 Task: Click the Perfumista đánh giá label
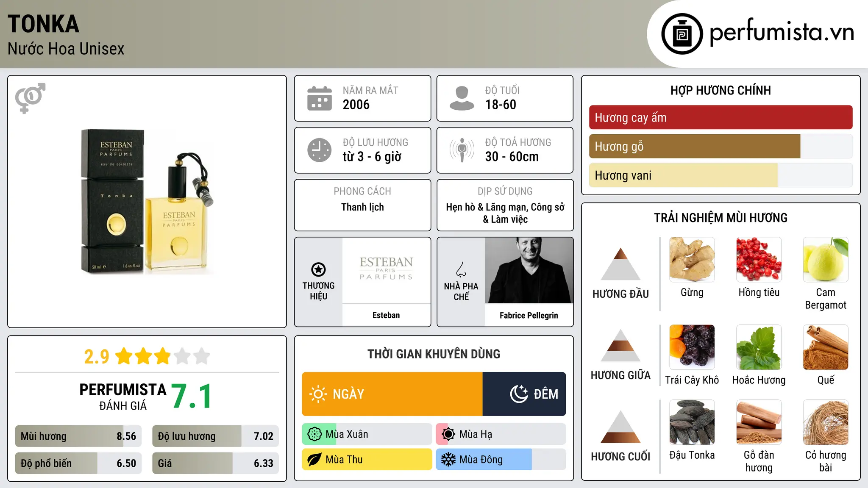(123, 397)
